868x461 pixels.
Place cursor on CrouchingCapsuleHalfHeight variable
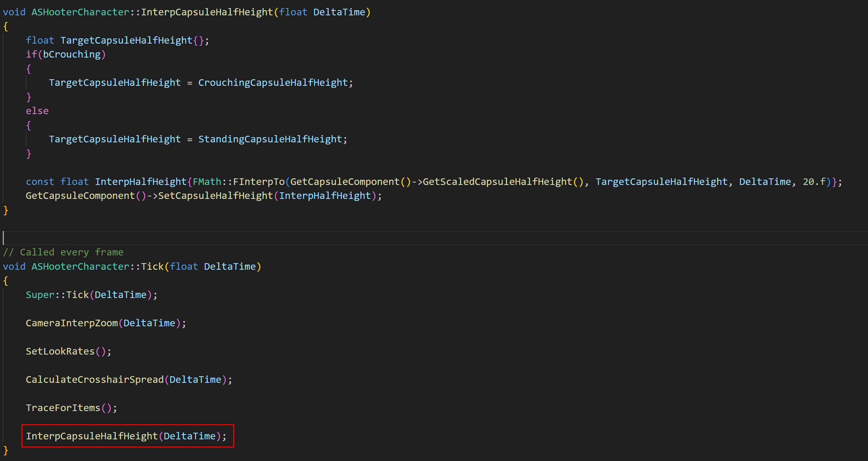pyautogui.click(x=273, y=83)
